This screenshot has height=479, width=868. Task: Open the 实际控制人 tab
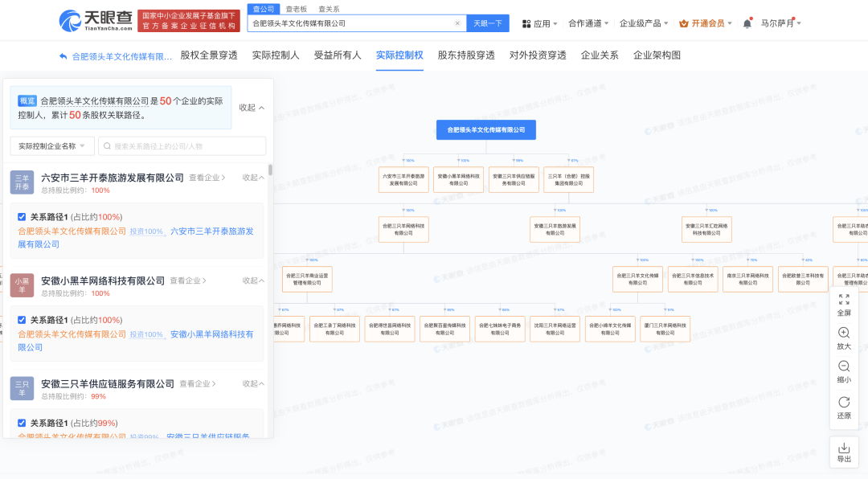[x=275, y=55]
